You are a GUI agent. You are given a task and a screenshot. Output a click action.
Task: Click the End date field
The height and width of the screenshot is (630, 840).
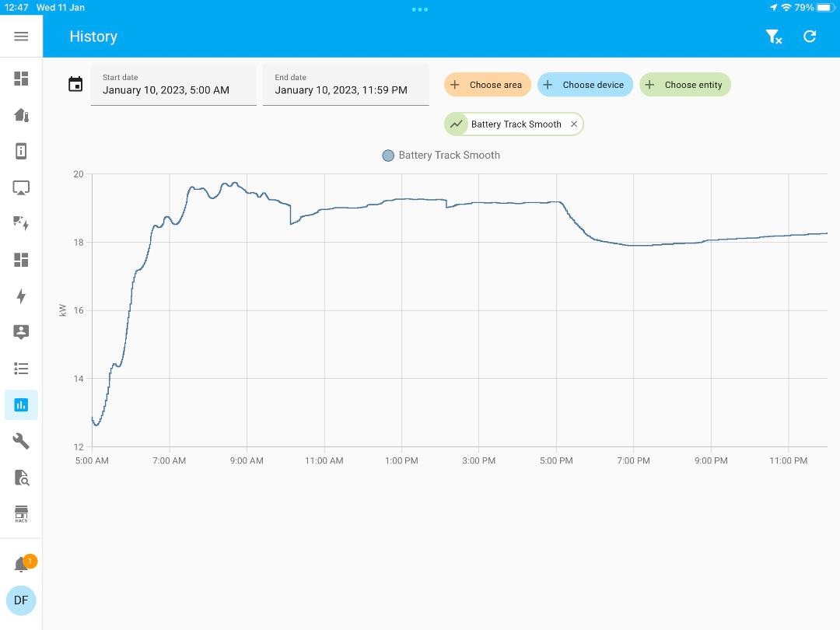(345, 85)
